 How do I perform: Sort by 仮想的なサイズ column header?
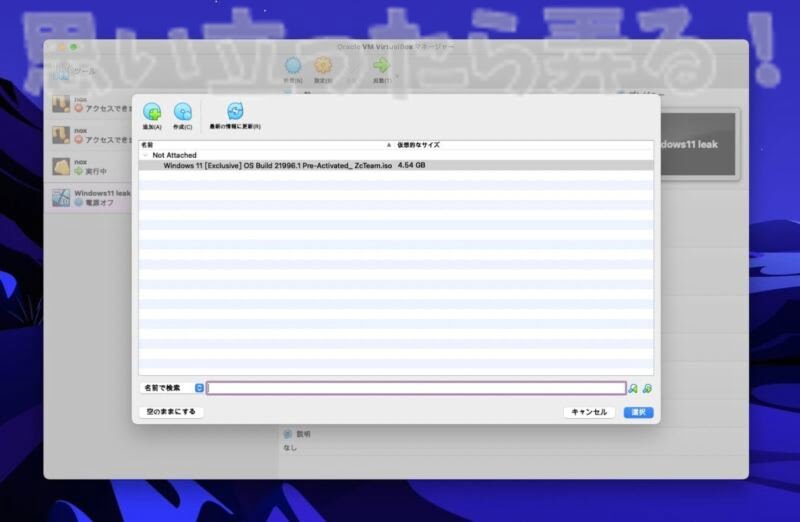pyautogui.click(x=524, y=145)
